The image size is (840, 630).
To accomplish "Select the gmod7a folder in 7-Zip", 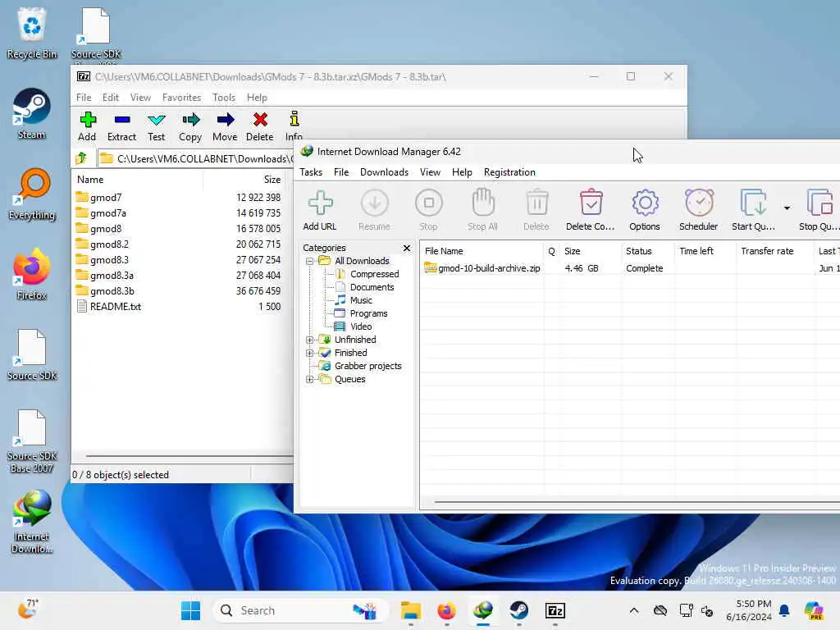I will (108, 213).
